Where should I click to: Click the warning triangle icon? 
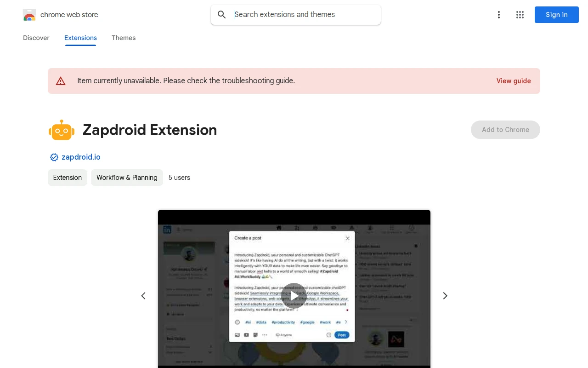point(61,80)
